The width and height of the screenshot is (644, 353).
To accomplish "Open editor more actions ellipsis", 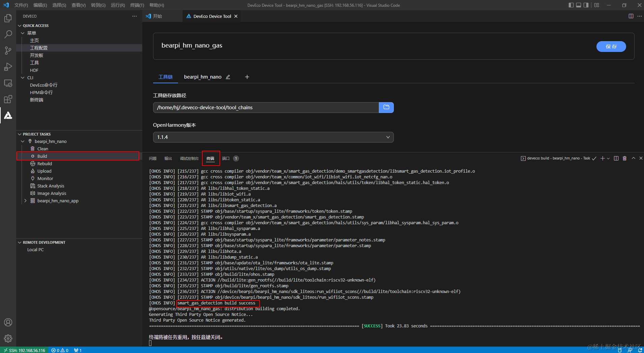I will (639, 16).
